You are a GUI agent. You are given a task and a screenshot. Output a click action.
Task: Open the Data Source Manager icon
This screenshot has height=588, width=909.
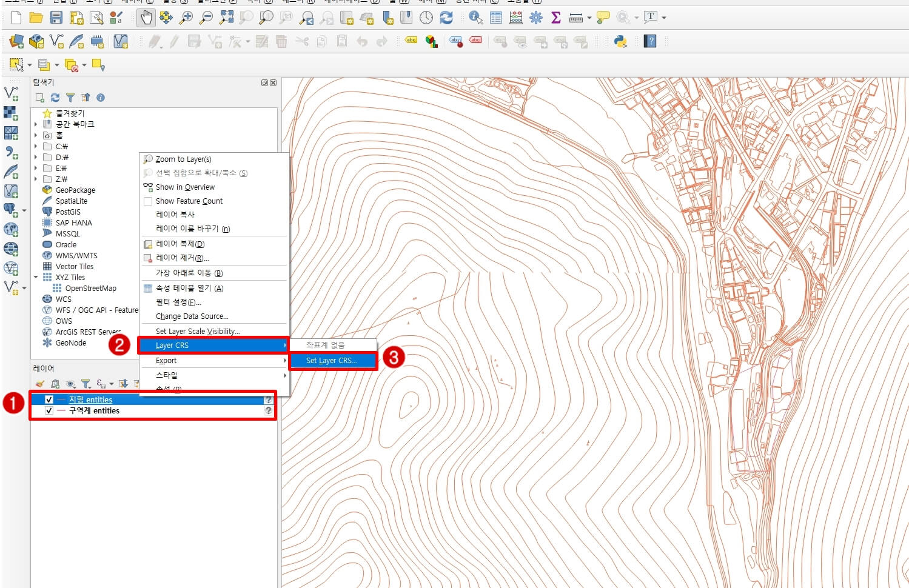(x=16, y=41)
